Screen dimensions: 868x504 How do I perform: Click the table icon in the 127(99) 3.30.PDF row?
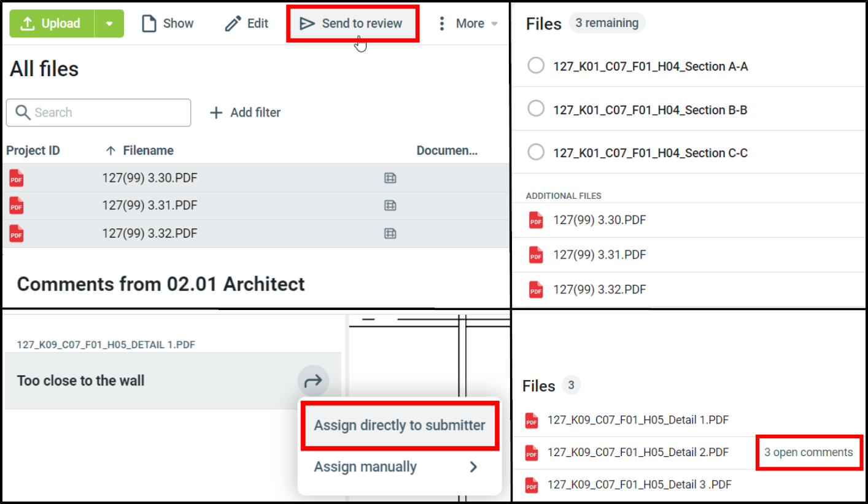click(390, 178)
